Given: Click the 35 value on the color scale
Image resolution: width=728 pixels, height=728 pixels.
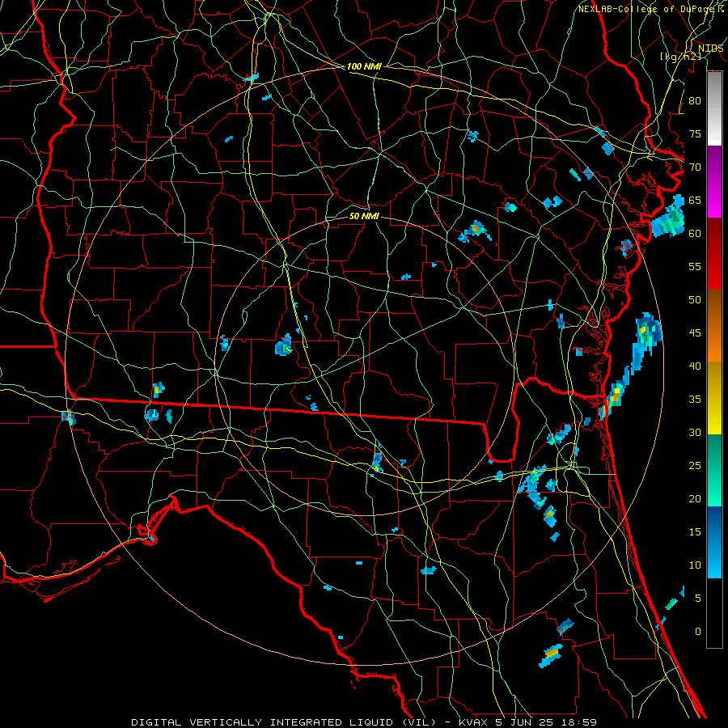Looking at the screenshot, I should click(x=695, y=400).
